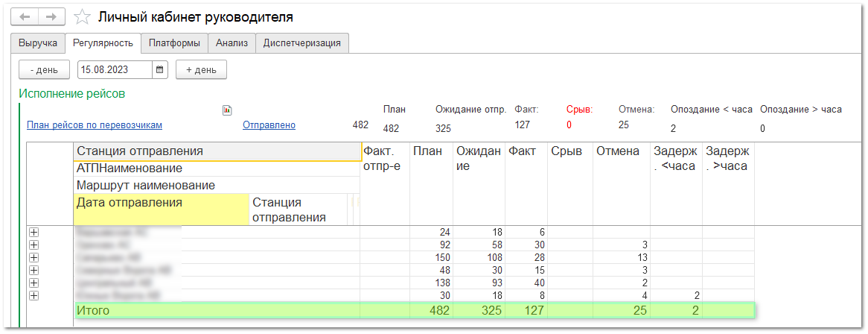The height and width of the screenshot is (334, 868).
Task: Click the back navigation arrow
Action: coord(24,16)
